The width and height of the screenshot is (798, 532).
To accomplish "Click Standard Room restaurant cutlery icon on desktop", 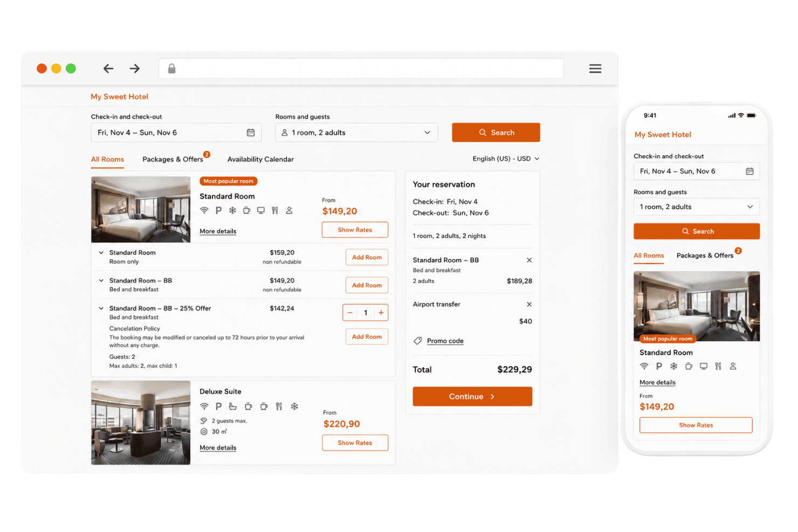I will pyautogui.click(x=275, y=210).
